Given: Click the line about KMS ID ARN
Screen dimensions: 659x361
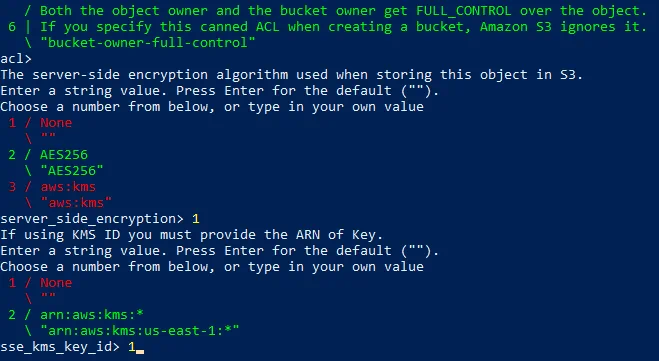Looking at the screenshot, I should pos(192,235).
